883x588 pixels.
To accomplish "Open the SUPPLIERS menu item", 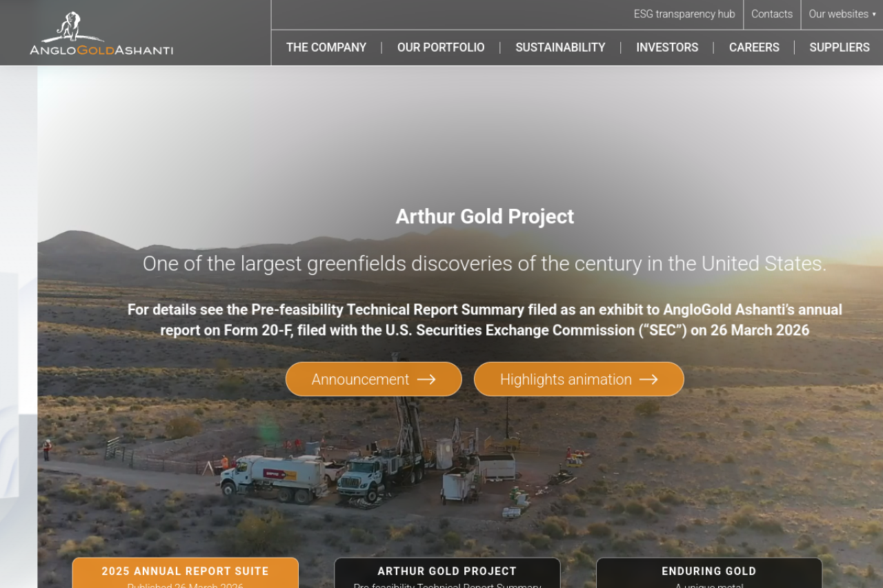I will pyautogui.click(x=840, y=48).
